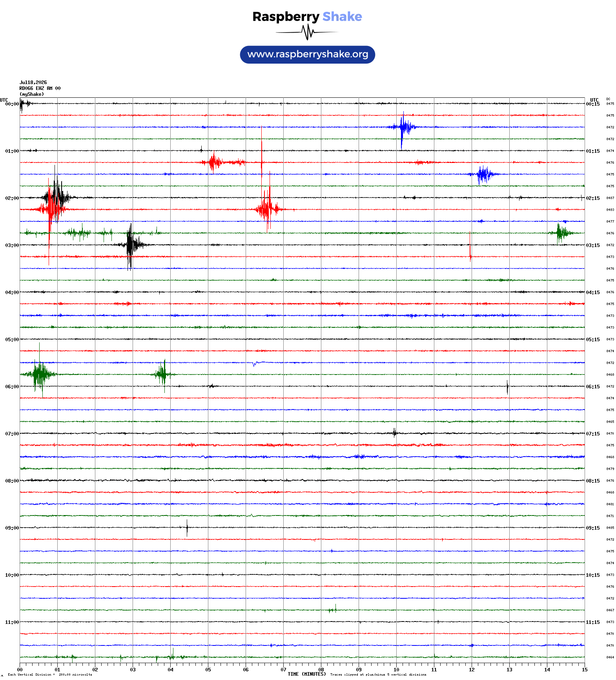The width and height of the screenshot is (616, 680).
Task: Click minute tick label 14 on the bottom axis
Action: coord(547,670)
